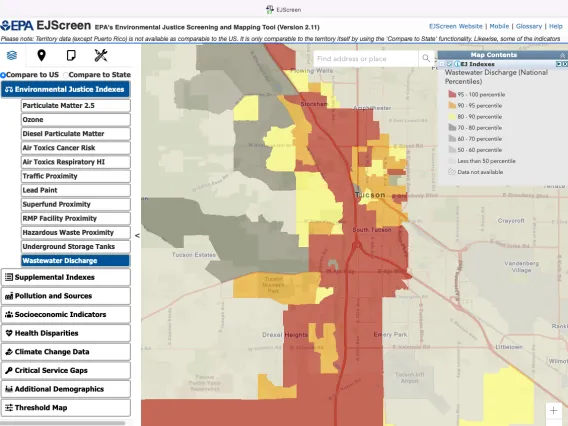Open the map layers stack icon
Viewport: 568px width, 426px height.
tap(12, 55)
